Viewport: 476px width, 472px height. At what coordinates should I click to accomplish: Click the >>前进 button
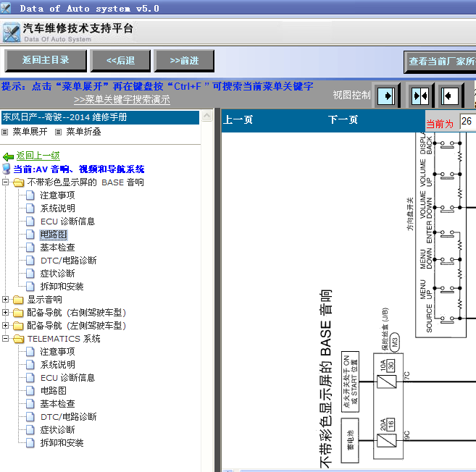tap(184, 61)
